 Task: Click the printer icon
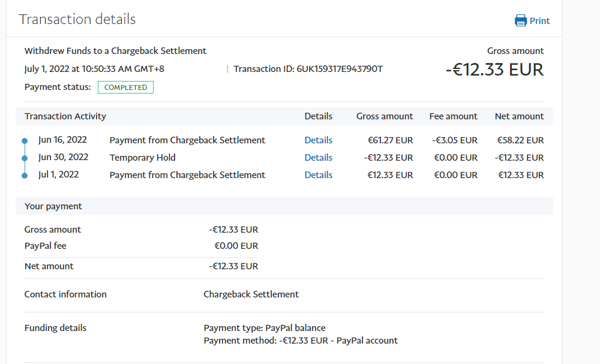click(x=520, y=21)
